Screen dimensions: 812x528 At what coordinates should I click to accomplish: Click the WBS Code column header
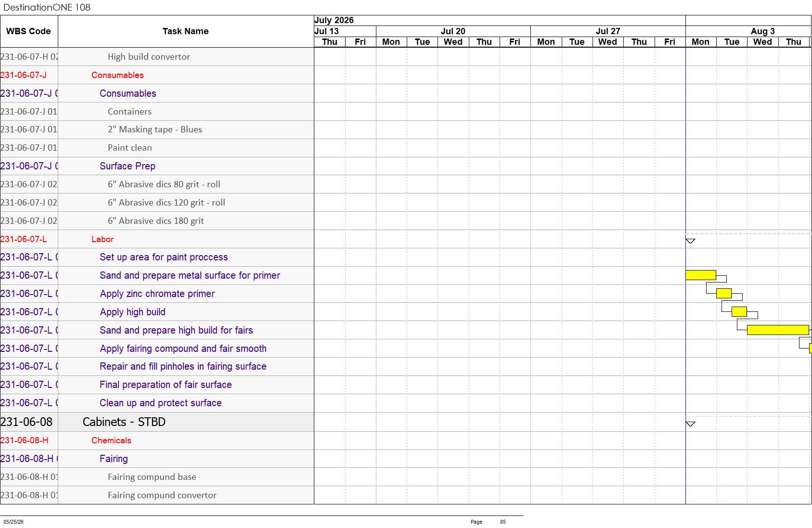tap(28, 31)
